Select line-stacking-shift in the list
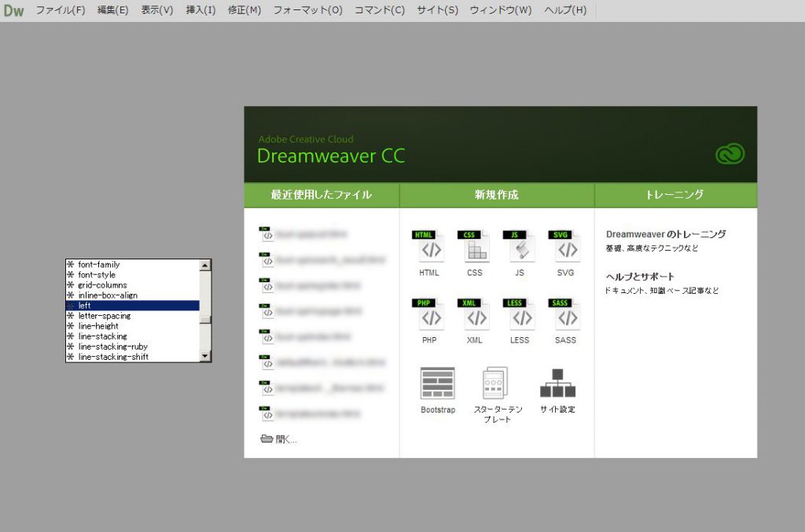The width and height of the screenshot is (805, 532). 132,357
